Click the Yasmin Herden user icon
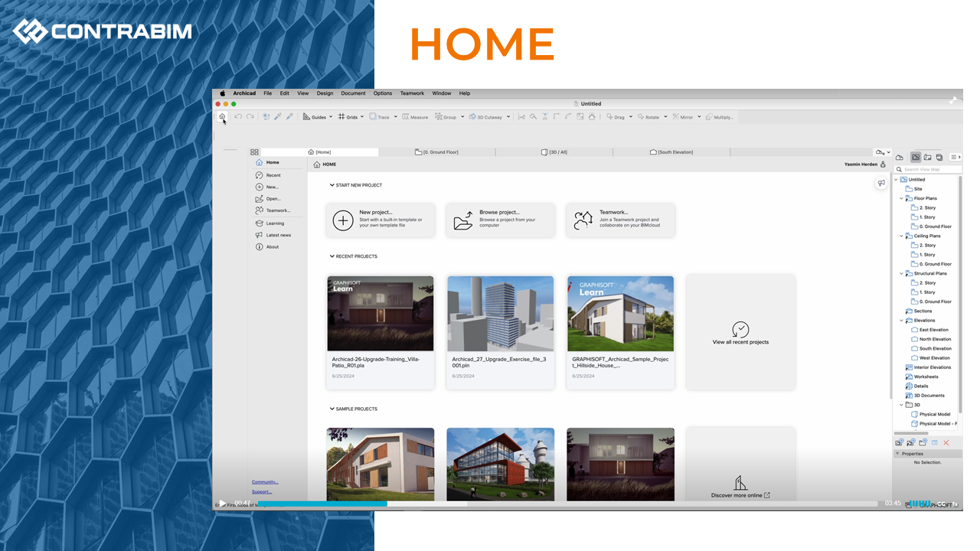 coord(883,165)
